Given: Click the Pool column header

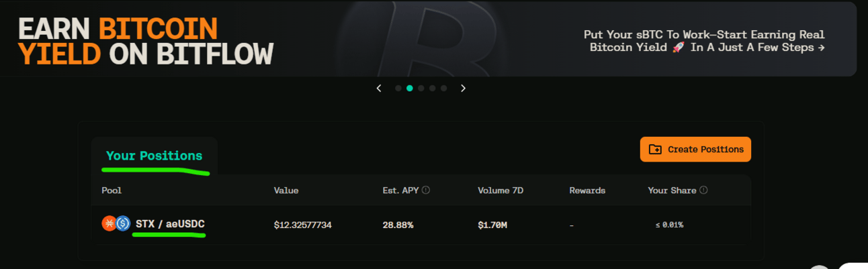Looking at the screenshot, I should [x=112, y=191].
